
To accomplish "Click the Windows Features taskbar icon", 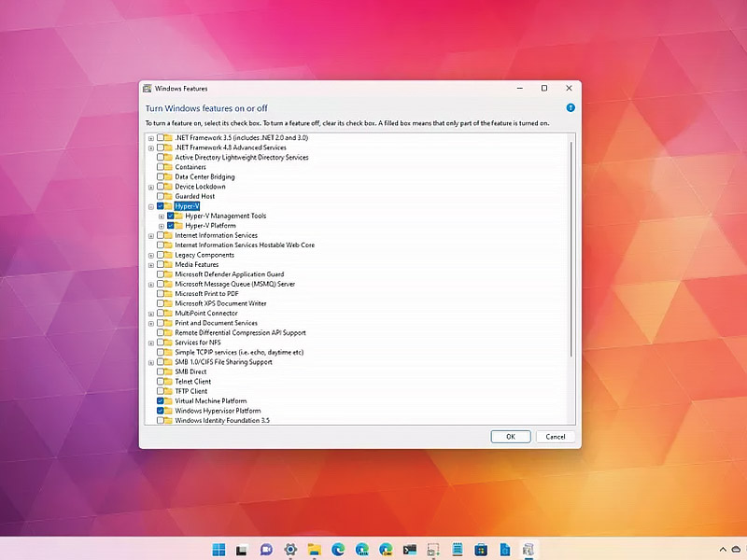I will (528, 550).
